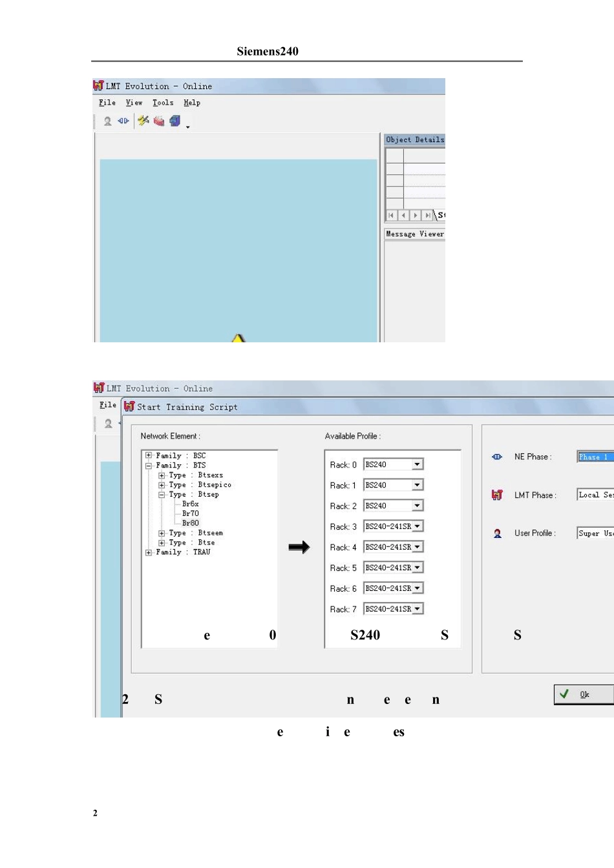Click the LMT Phase field showing Local

pos(595,495)
